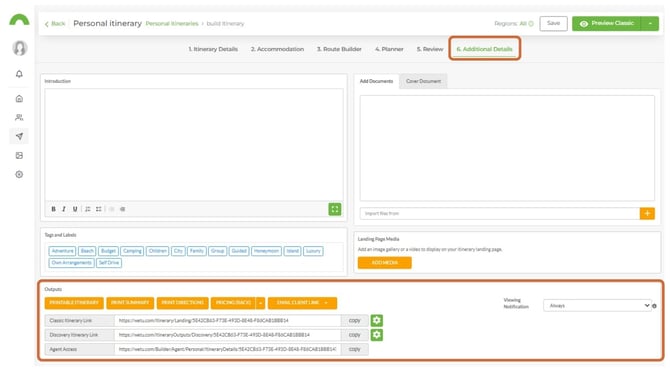Expand Introduction editor to fullscreen
The image size is (670, 372).
335,209
